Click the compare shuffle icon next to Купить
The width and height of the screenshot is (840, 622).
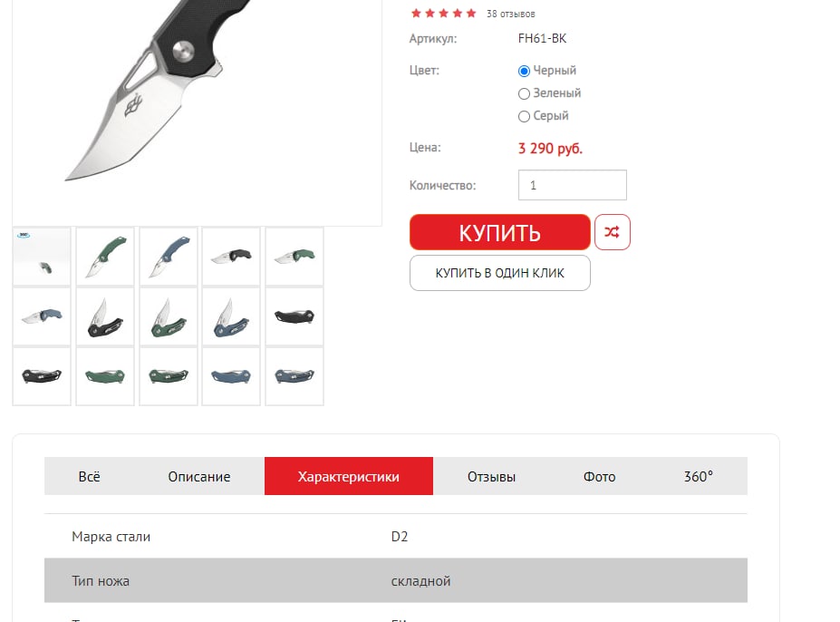click(x=612, y=232)
